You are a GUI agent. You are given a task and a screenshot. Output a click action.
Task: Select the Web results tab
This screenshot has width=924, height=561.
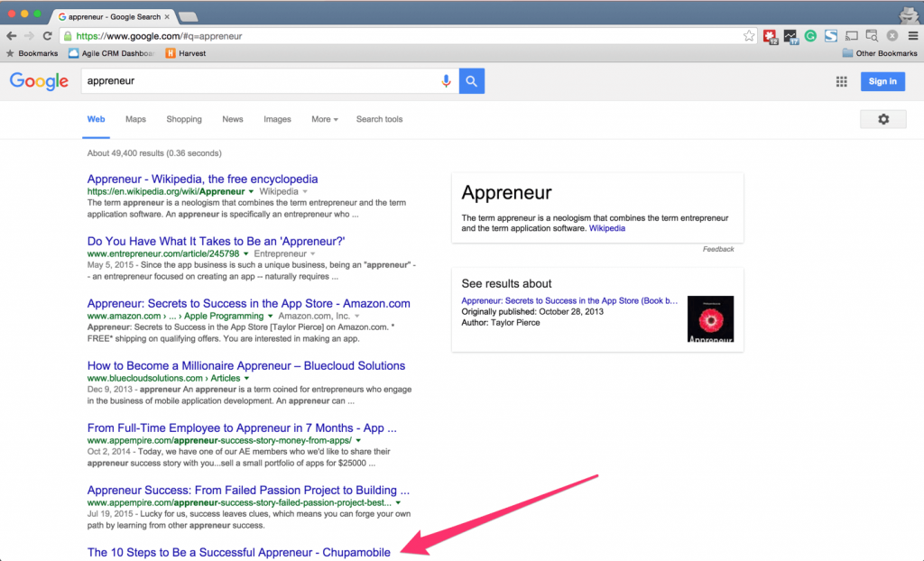[96, 119]
